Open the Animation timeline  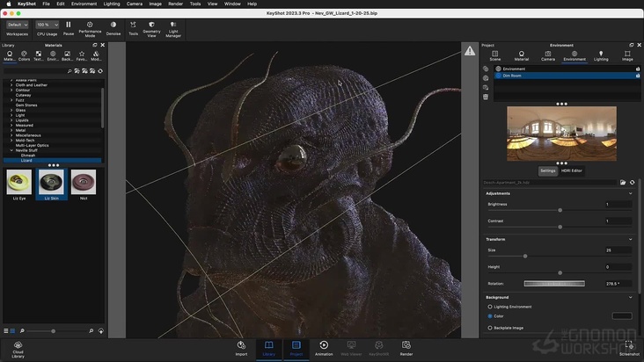[x=324, y=349]
